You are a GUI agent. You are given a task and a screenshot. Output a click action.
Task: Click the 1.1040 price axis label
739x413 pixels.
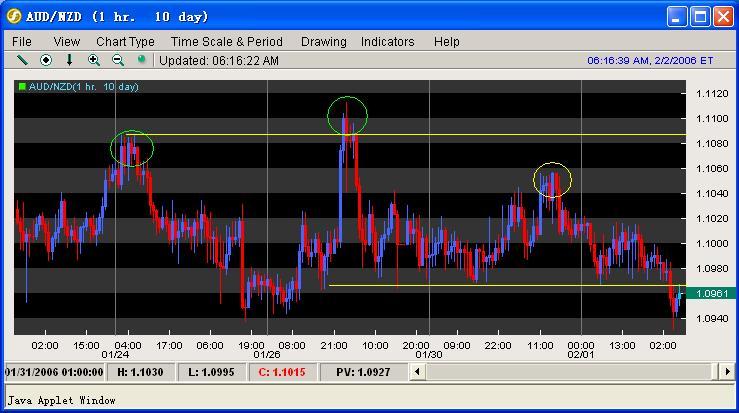point(712,193)
